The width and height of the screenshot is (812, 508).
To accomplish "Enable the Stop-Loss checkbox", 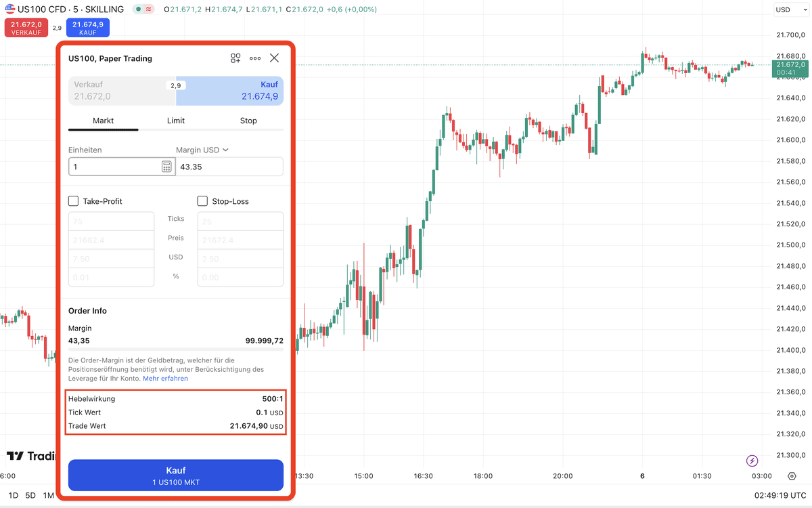I will (202, 201).
